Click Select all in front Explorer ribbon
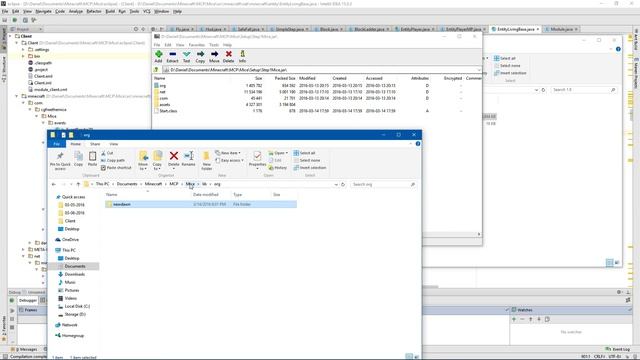Viewport: 640px width, 360px height. (304, 153)
